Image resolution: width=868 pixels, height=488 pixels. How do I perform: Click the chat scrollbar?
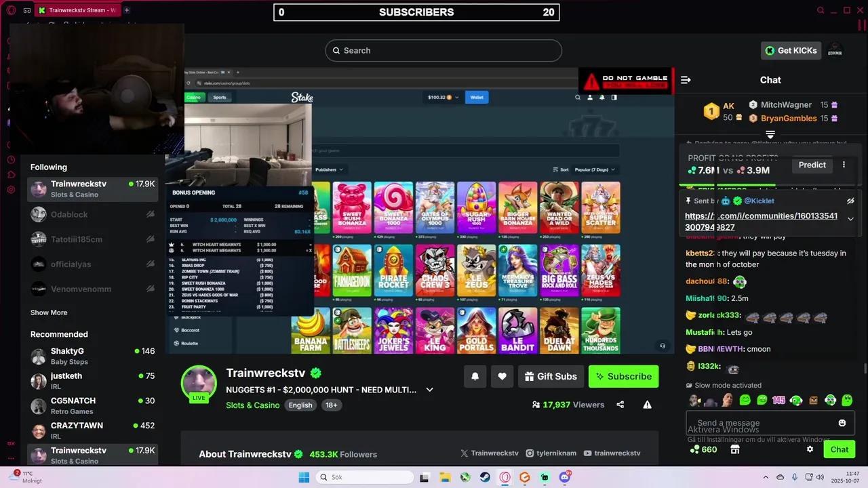tap(865, 368)
